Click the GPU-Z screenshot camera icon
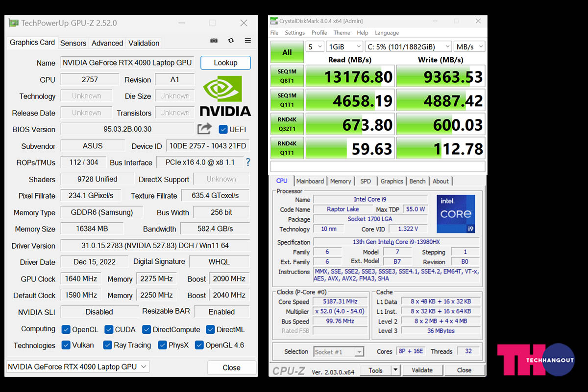 click(214, 41)
